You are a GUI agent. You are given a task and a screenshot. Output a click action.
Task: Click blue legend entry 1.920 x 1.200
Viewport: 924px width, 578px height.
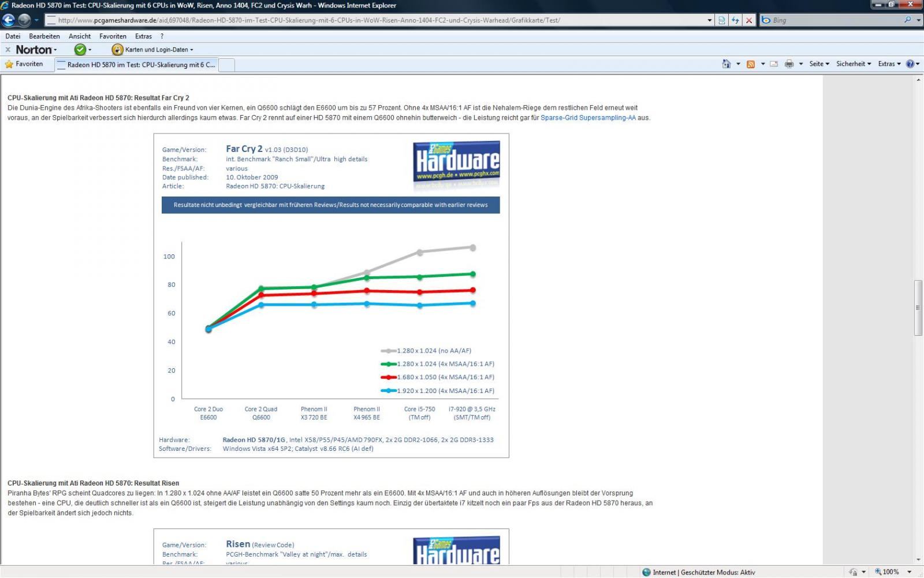coord(437,391)
